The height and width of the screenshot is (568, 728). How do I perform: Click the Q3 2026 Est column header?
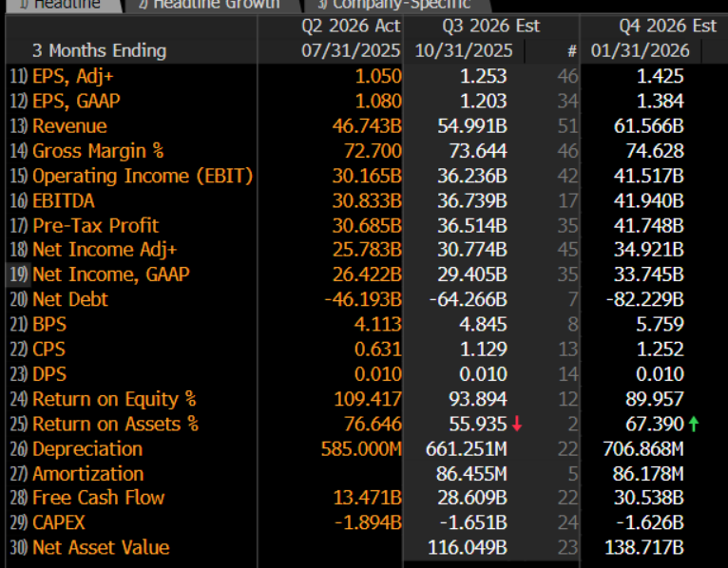tap(491, 26)
